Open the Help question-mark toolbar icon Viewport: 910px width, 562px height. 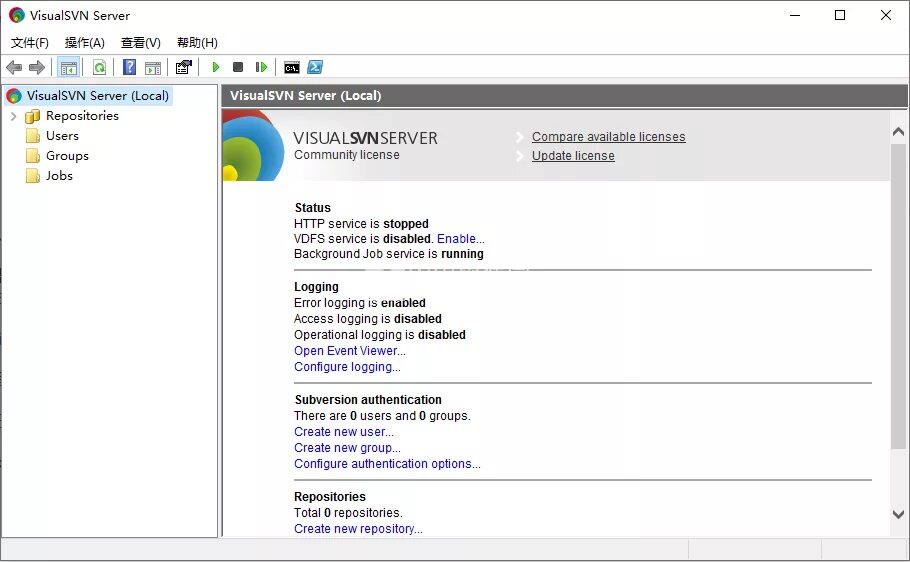[129, 67]
